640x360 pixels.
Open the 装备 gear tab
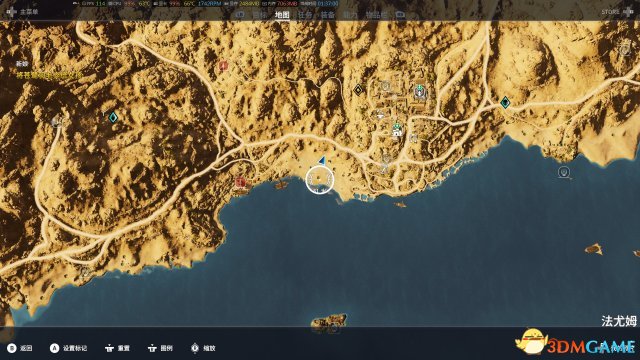click(327, 15)
